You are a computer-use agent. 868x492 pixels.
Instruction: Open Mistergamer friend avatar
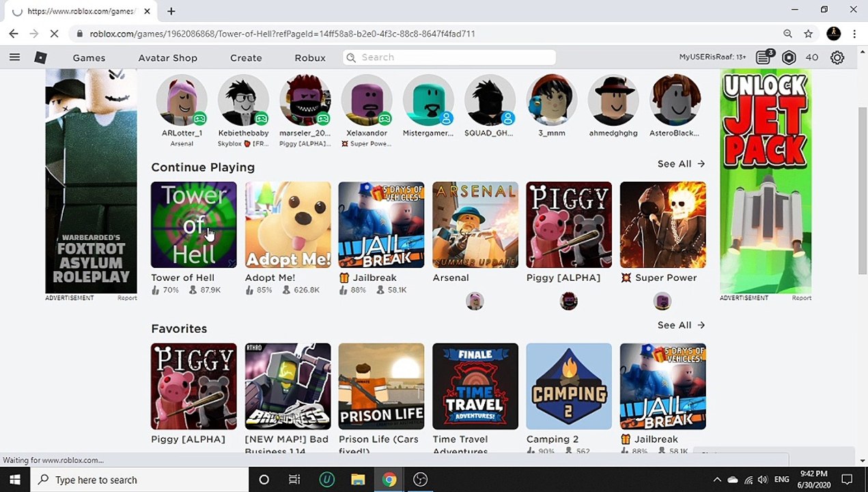coord(428,101)
